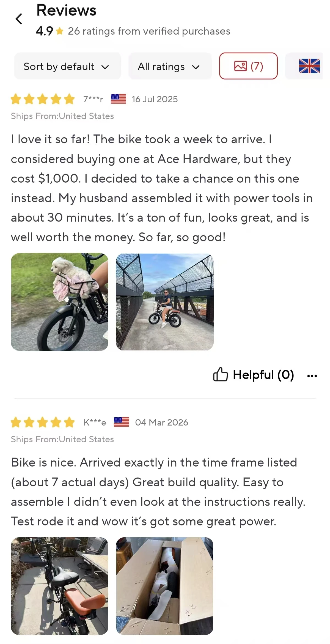The width and height of the screenshot is (330, 644).
Task: Open the dog in bike basket photo
Action: tap(60, 302)
